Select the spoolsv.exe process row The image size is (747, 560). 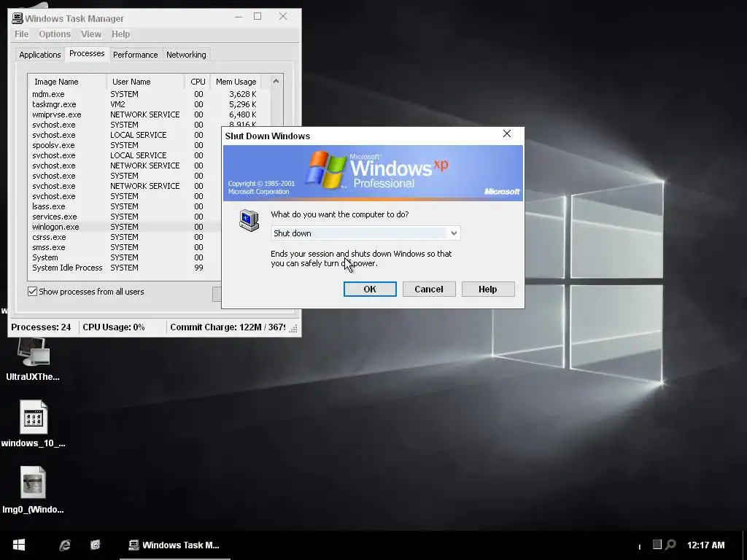pos(125,145)
